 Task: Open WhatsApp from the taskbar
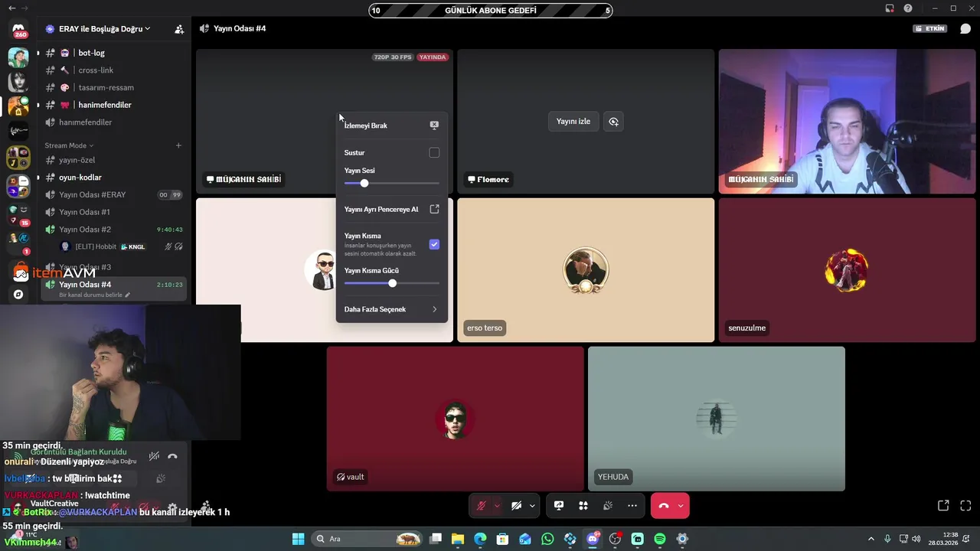click(547, 539)
